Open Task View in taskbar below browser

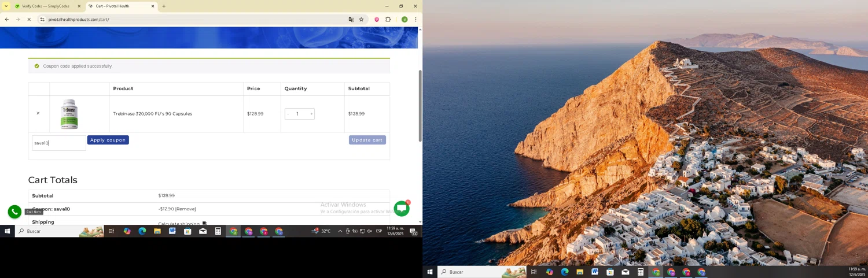(x=111, y=231)
